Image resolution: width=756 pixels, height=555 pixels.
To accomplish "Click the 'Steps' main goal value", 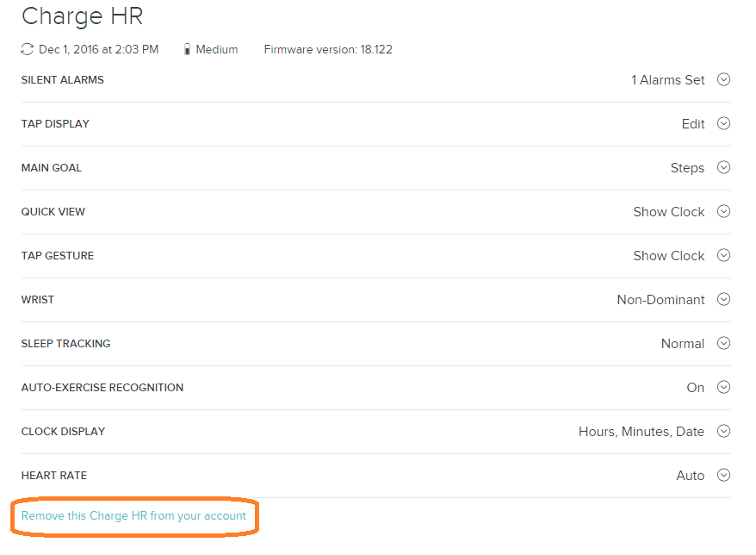I will tap(687, 168).
